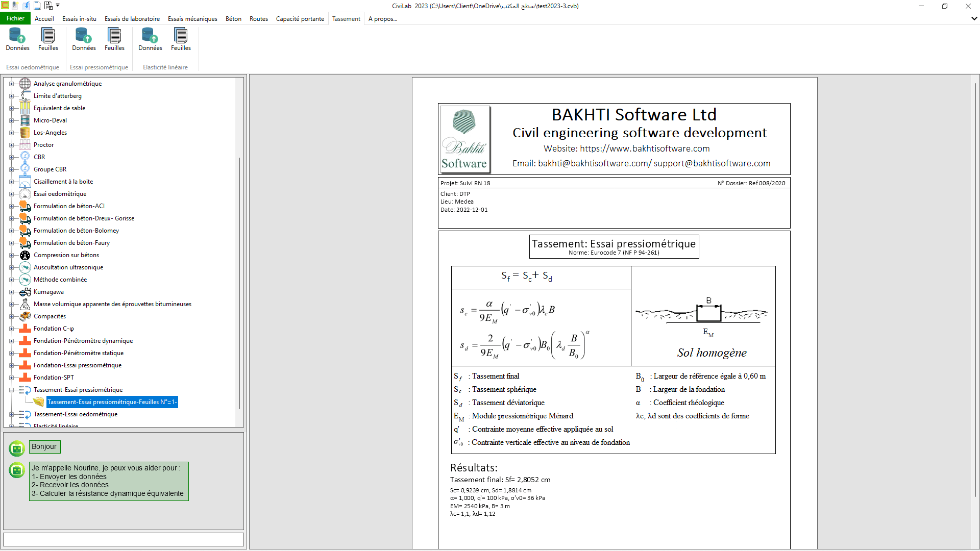This screenshot has width=980, height=551.
Task: Expand the Formulation de béton-Faury node
Action: pos(11,243)
